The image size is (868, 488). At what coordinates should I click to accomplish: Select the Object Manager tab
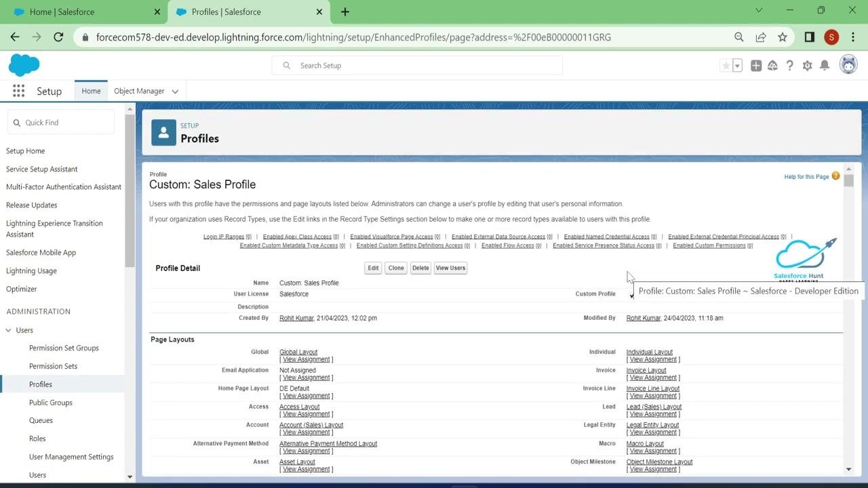pyautogui.click(x=139, y=91)
